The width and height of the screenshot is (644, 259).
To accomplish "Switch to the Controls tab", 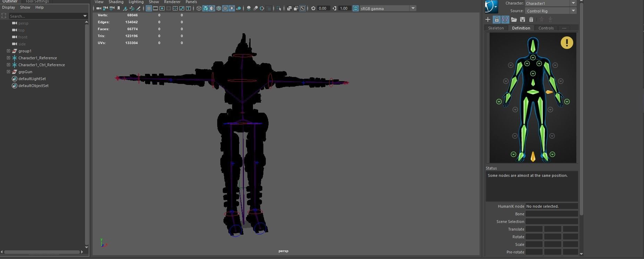I will point(546,28).
